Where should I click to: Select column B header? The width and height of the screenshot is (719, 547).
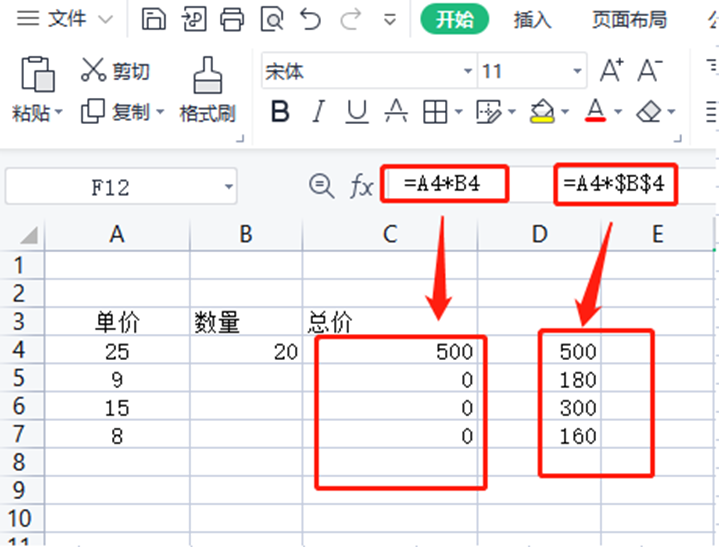(246, 234)
